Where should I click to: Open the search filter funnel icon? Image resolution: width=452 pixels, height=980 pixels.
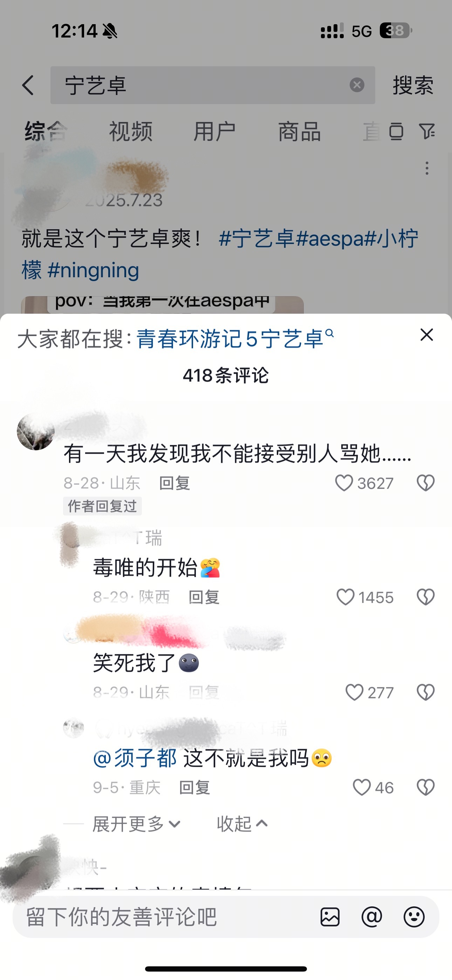427,132
